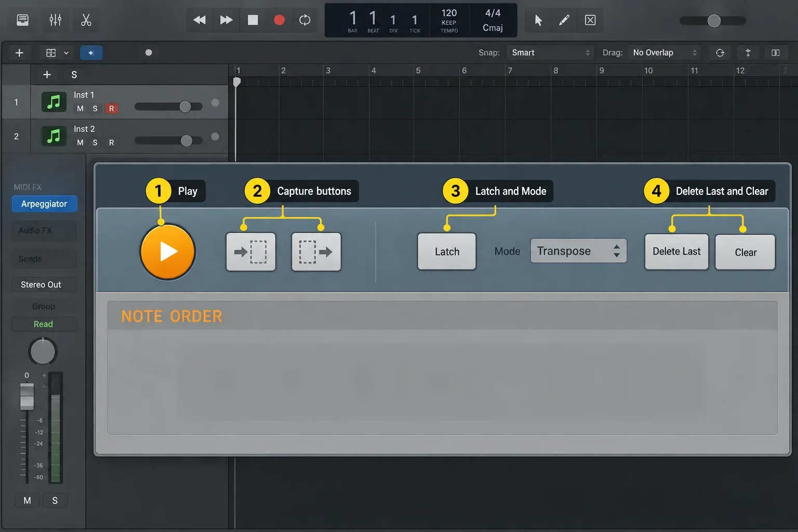Expand the grid view dropdown chevron
798x532 pixels.
pyautogui.click(x=66, y=53)
